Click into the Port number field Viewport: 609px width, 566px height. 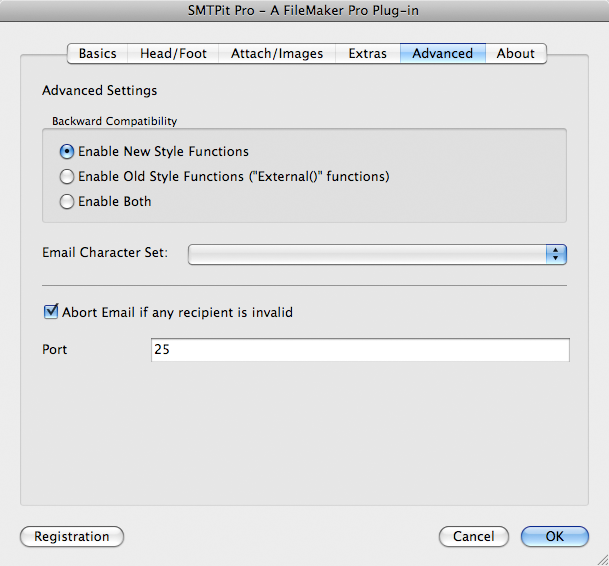pos(360,350)
